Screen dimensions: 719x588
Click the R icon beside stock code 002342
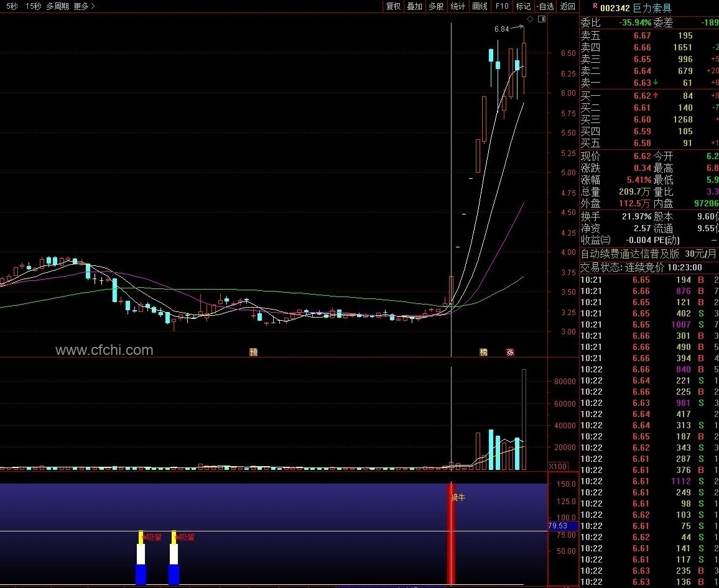pos(595,6)
